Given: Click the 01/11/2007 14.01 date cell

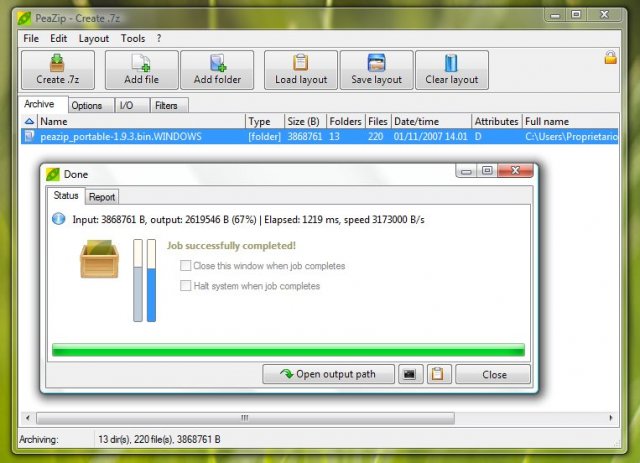Looking at the screenshot, I should point(431,136).
